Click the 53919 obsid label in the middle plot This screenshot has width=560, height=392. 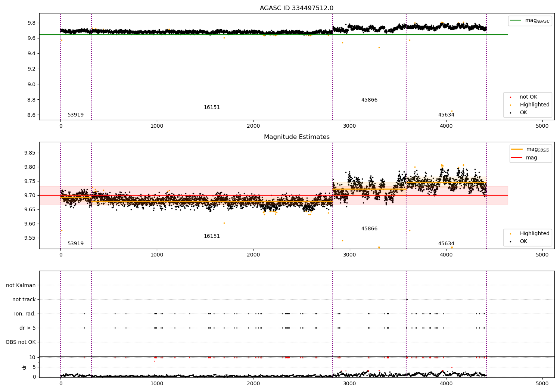pos(75,244)
